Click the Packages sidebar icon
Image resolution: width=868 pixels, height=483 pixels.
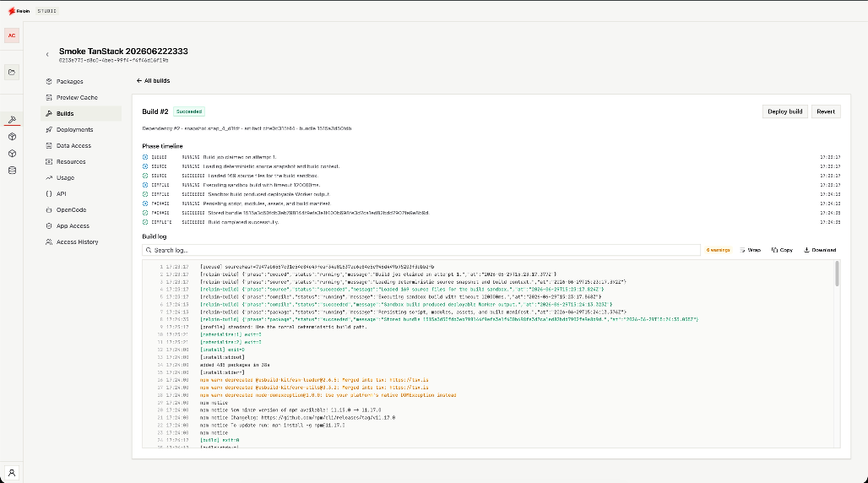coord(49,81)
